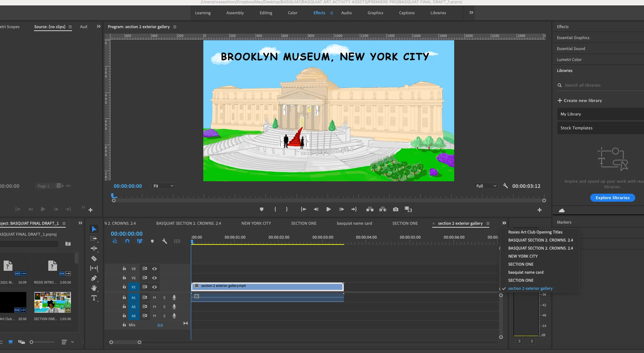The width and height of the screenshot is (644, 353).
Task: Open Comparison View button
Action: tap(408, 209)
